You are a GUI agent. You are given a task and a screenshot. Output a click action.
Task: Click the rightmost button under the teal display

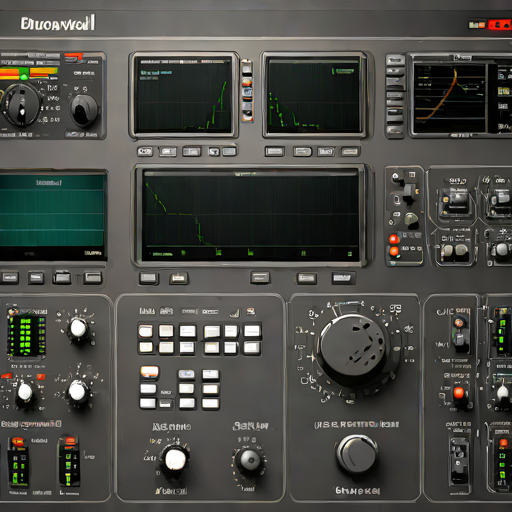[x=93, y=277]
